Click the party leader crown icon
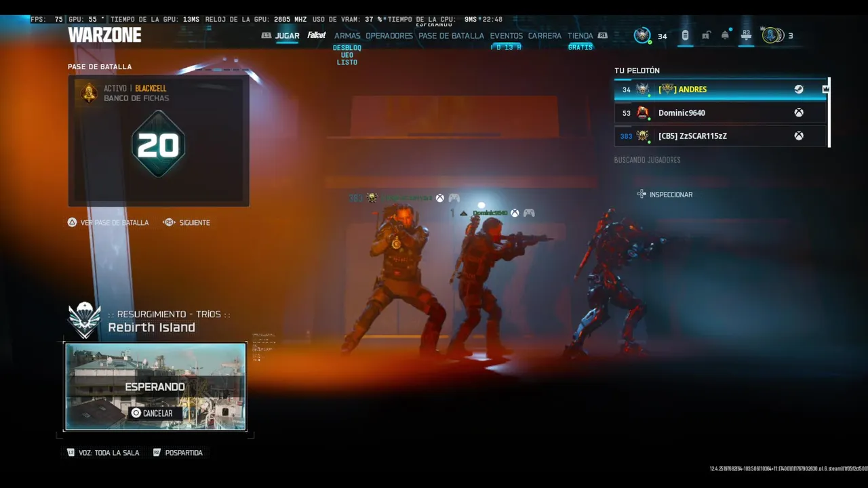The width and height of the screenshot is (868, 488). (825, 89)
